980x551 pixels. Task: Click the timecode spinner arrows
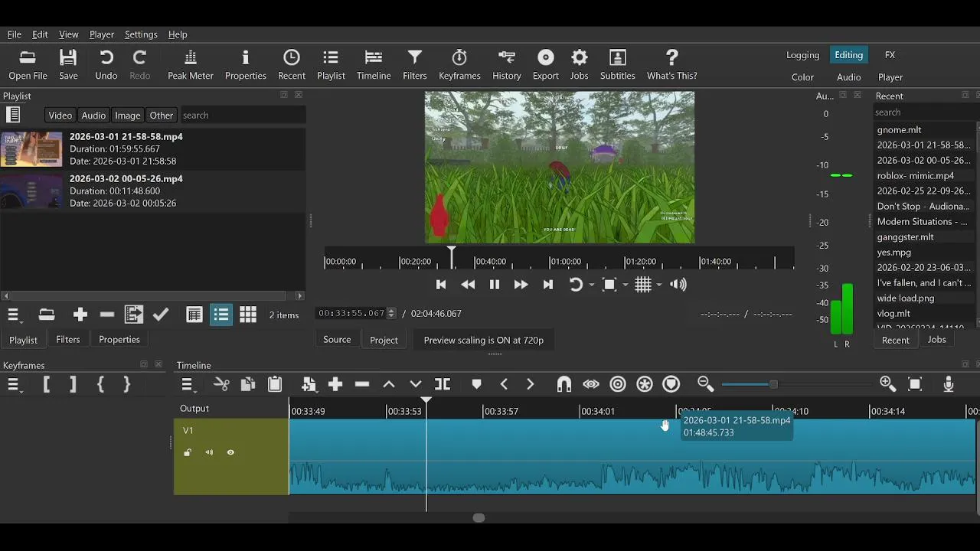click(x=392, y=313)
